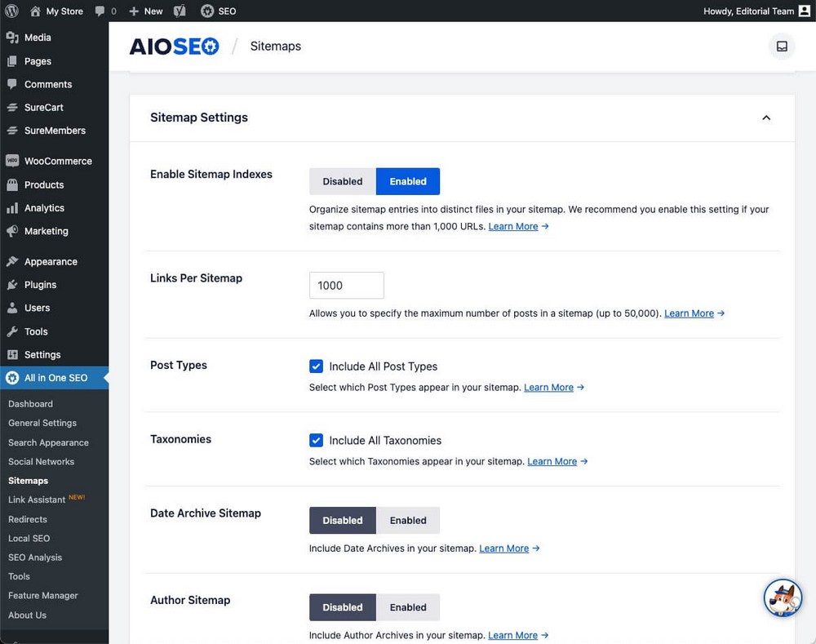Open Link Assistant submenu item
Viewport: 816px width, 644px height.
pos(37,500)
